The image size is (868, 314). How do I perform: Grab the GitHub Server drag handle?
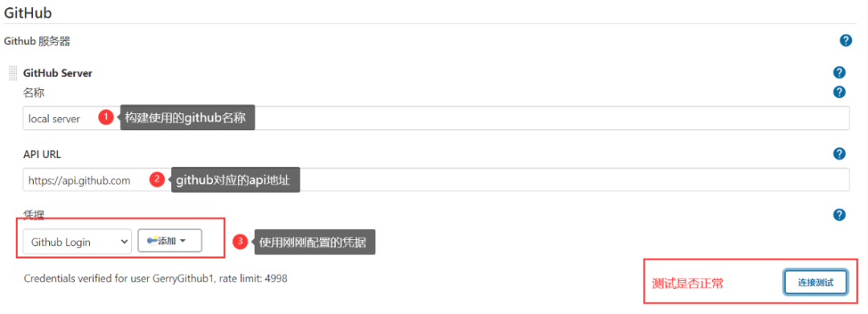[14, 72]
